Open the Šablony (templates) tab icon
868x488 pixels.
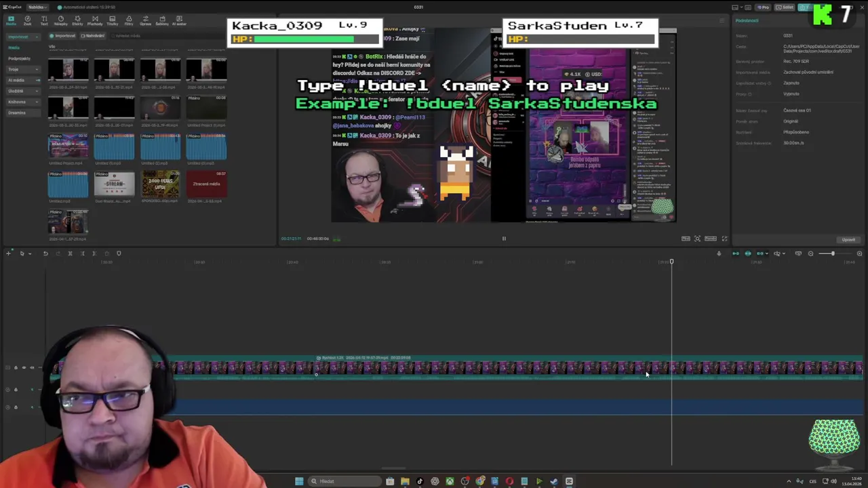coord(162,20)
